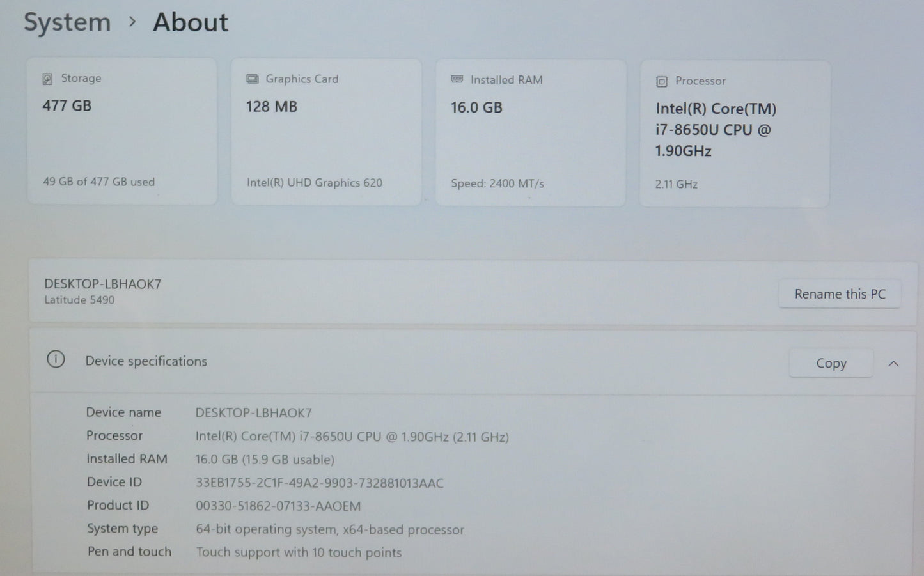Viewport: 924px width, 576px height.
Task: Select the Pen and touch support text
Action: pos(299,553)
